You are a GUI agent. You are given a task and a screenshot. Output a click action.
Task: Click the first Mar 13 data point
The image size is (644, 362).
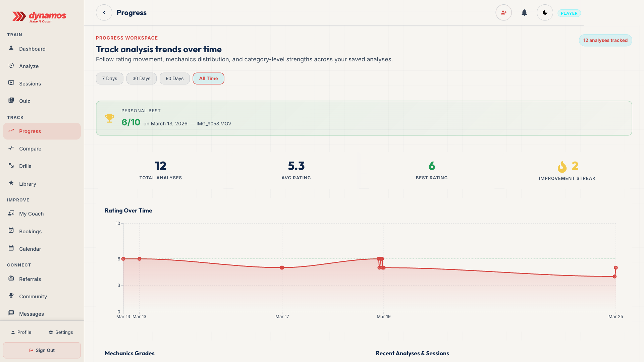pyautogui.click(x=123, y=259)
